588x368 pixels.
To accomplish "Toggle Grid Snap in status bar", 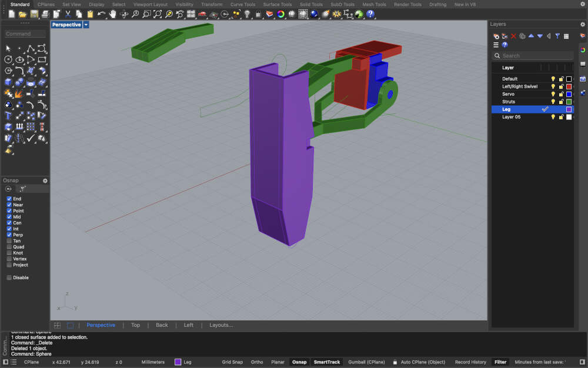I will click(232, 362).
